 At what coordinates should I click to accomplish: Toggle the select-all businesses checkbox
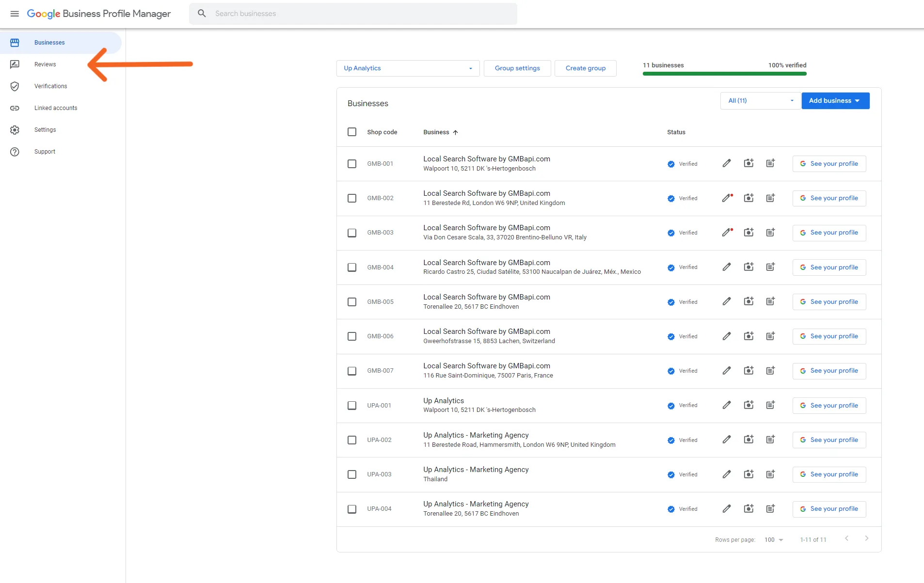coord(352,132)
